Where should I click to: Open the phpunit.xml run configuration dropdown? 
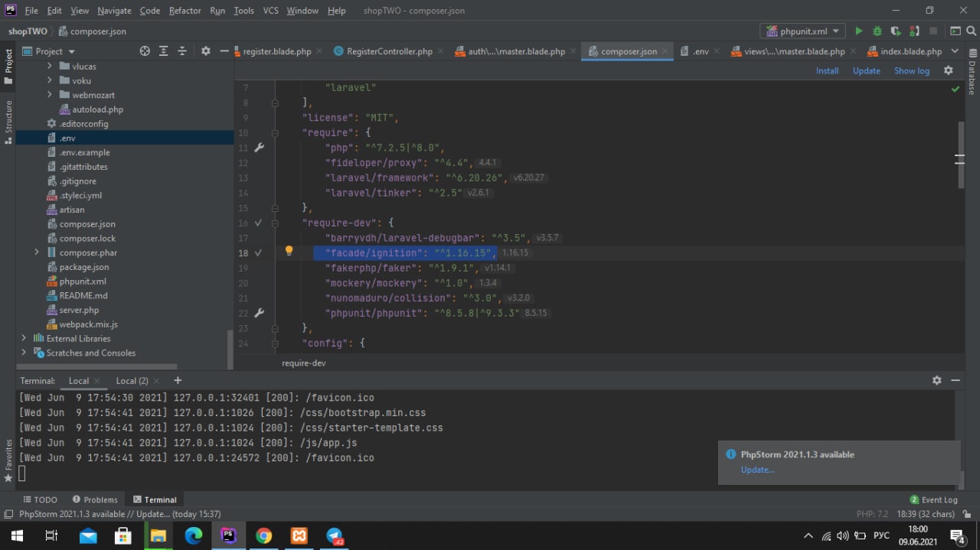coord(802,31)
